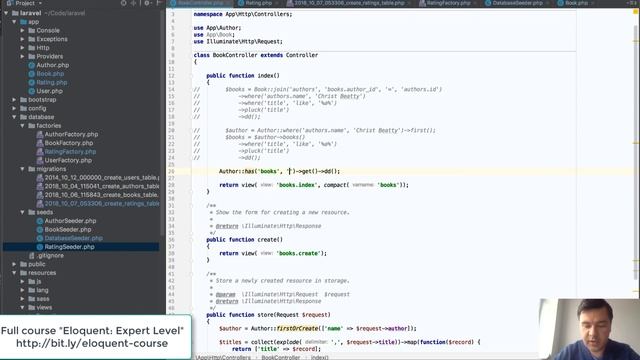Screen dimensions: 640x360
Task: Click the BookSeeder.php class icon
Action: tap(40, 229)
